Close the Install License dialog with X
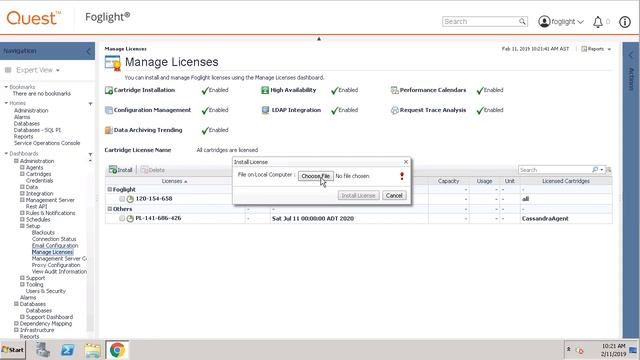 tap(406, 162)
